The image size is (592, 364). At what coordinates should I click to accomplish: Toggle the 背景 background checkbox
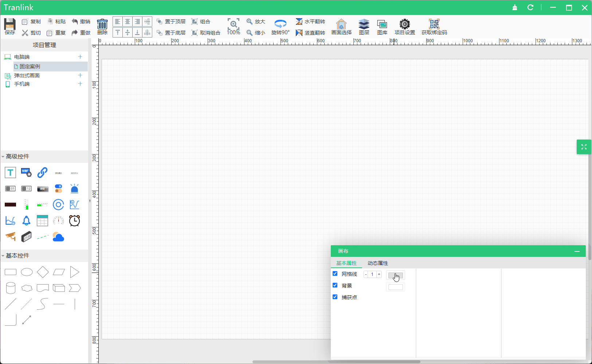(x=335, y=285)
